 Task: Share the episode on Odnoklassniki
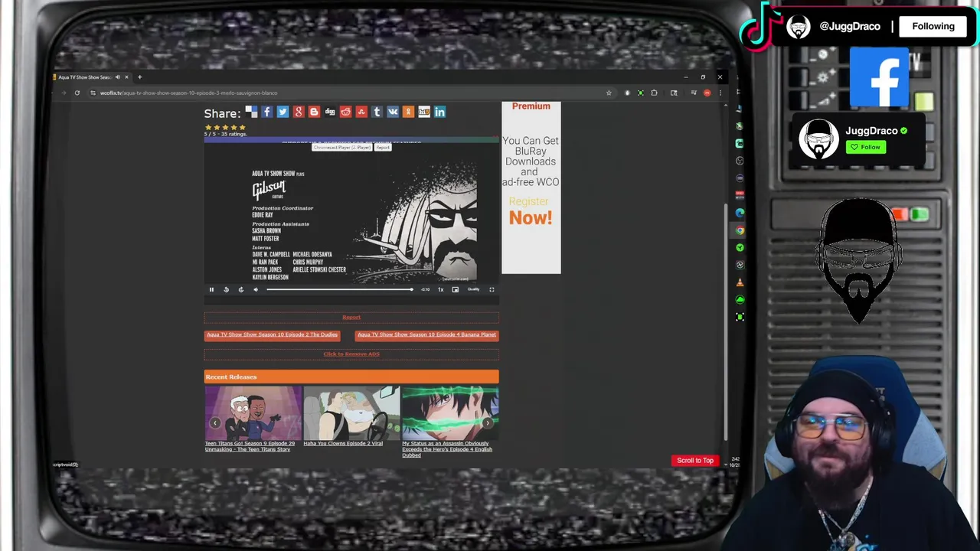pyautogui.click(x=408, y=112)
